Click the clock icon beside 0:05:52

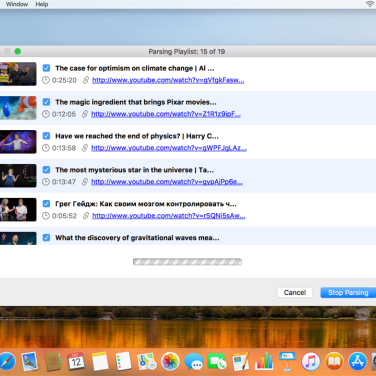click(x=46, y=216)
